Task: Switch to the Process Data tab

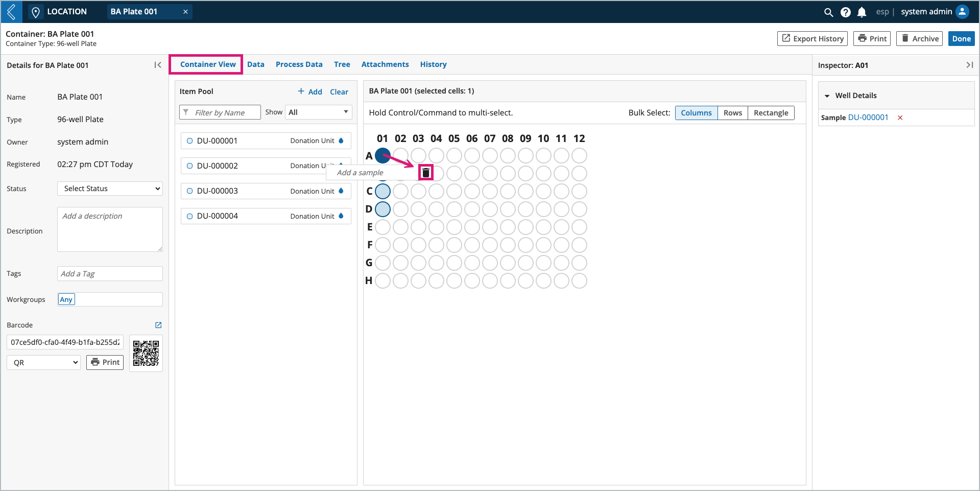Action: point(299,64)
